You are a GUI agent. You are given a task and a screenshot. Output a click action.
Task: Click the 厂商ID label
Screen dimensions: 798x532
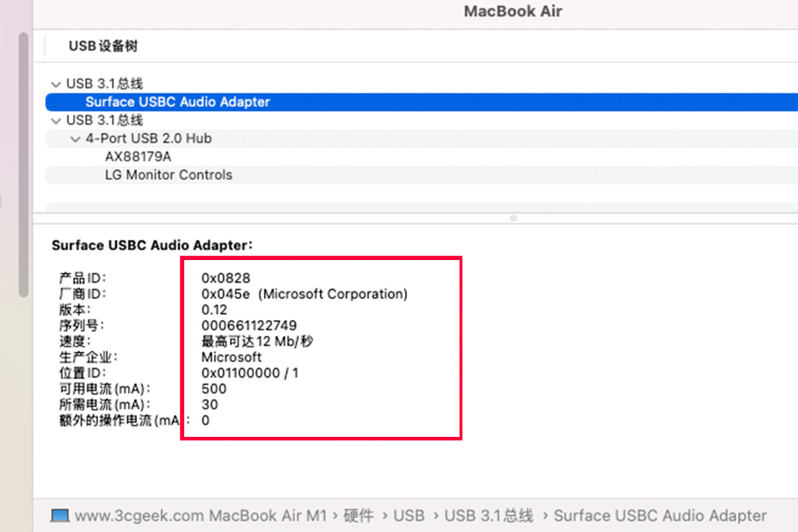[x=82, y=294]
